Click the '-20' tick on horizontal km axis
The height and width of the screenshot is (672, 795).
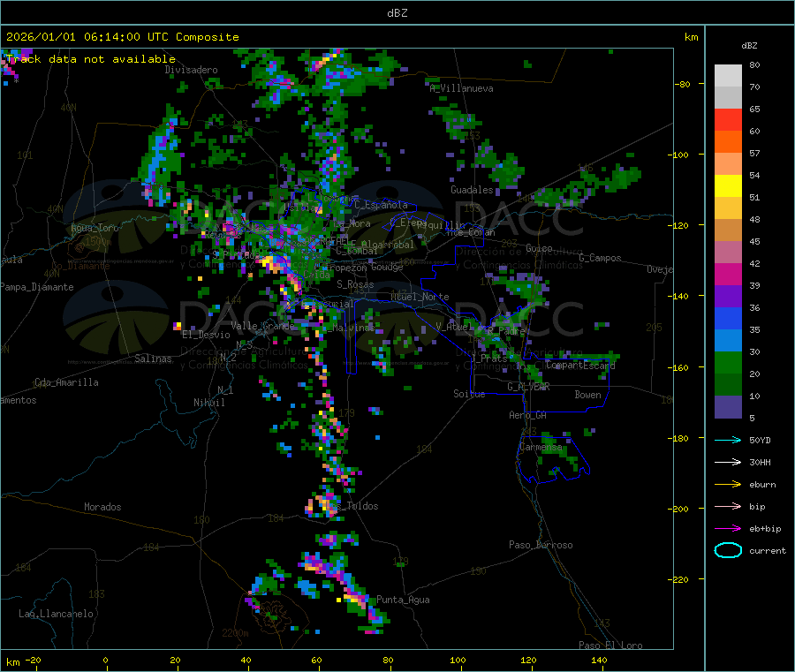[x=34, y=661]
